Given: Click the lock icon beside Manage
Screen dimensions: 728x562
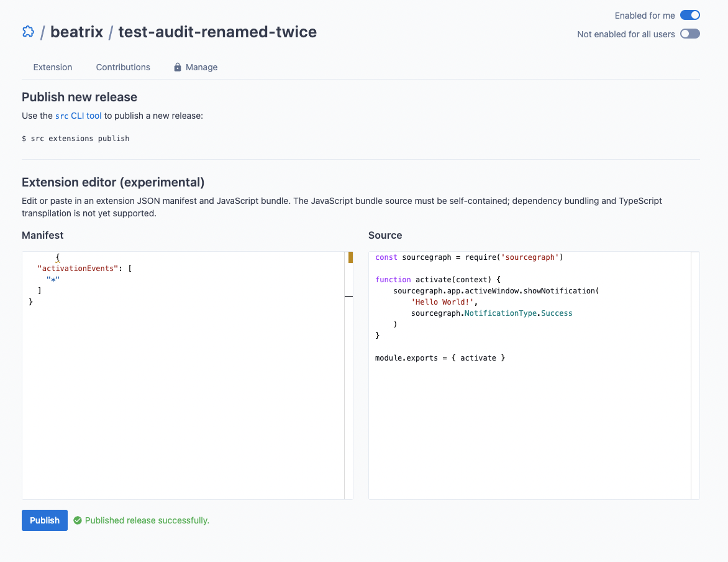Looking at the screenshot, I should pyautogui.click(x=178, y=67).
